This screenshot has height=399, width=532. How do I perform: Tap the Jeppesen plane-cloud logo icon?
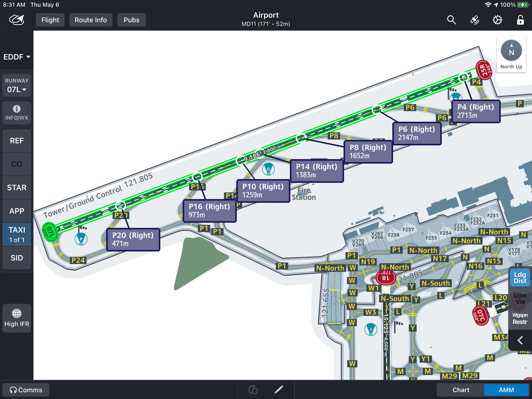[x=17, y=20]
